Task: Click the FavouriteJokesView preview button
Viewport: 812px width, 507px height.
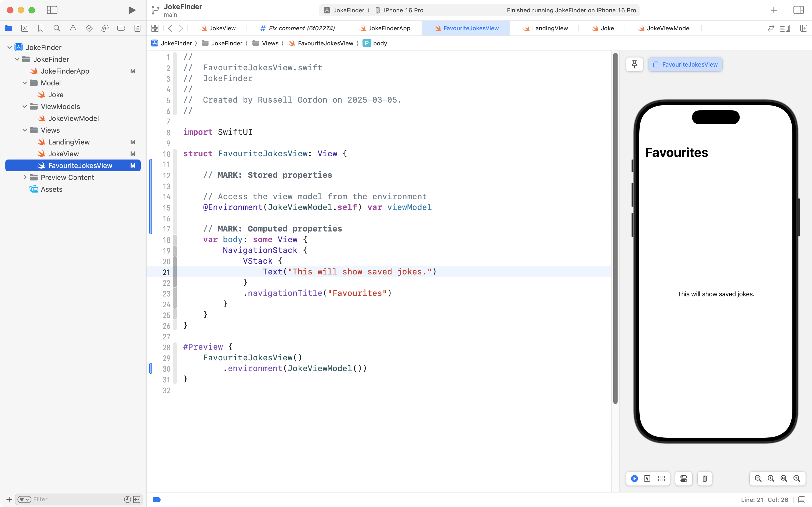Action: point(685,64)
